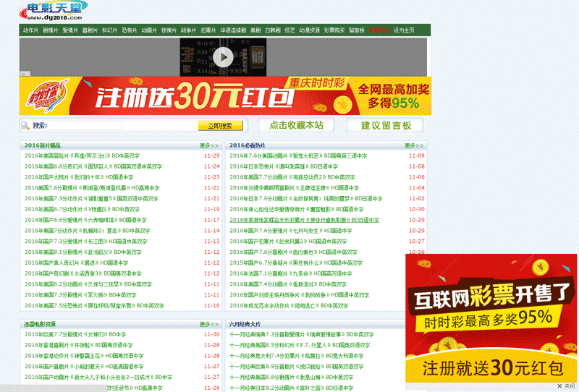Viewport: 579px width, 392px height.
Task: Open the 爱情片 category in nav bar
Action: [70, 30]
